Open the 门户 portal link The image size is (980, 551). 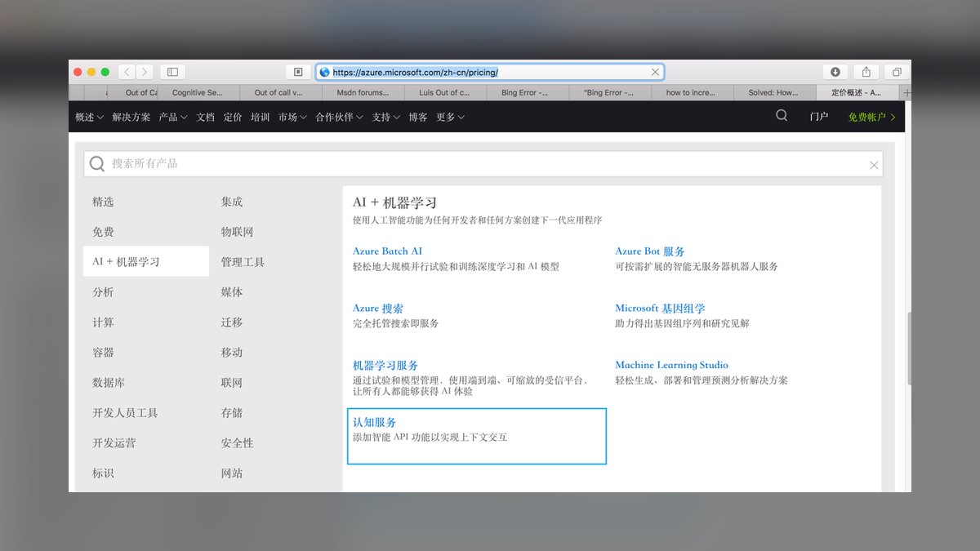click(819, 117)
